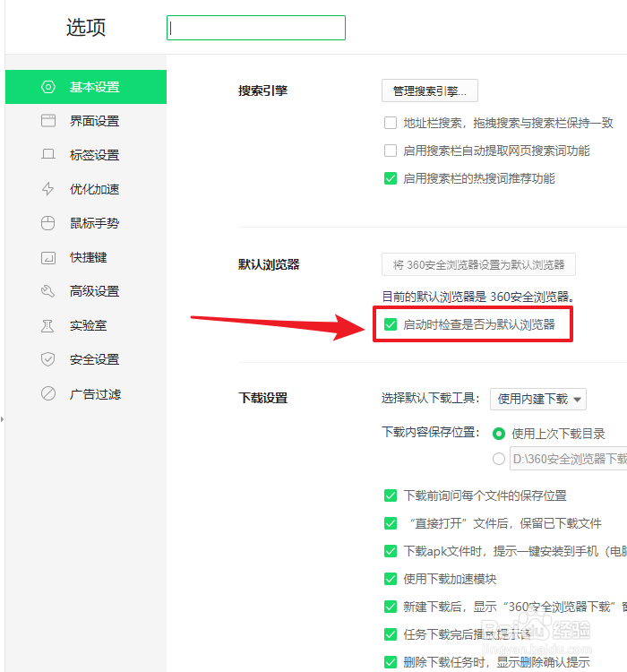Disable 使用下载加速模块 checkbox
The width and height of the screenshot is (627, 672).
click(x=391, y=579)
